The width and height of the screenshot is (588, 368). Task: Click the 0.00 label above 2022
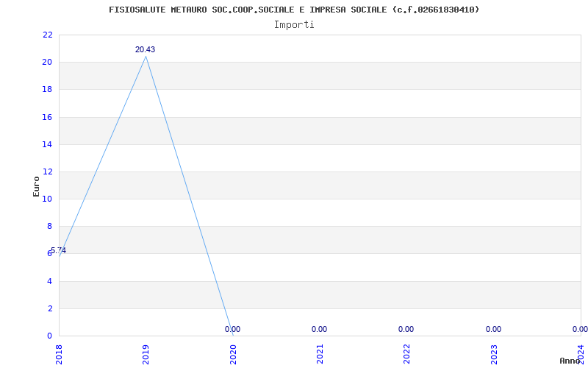[x=406, y=329]
